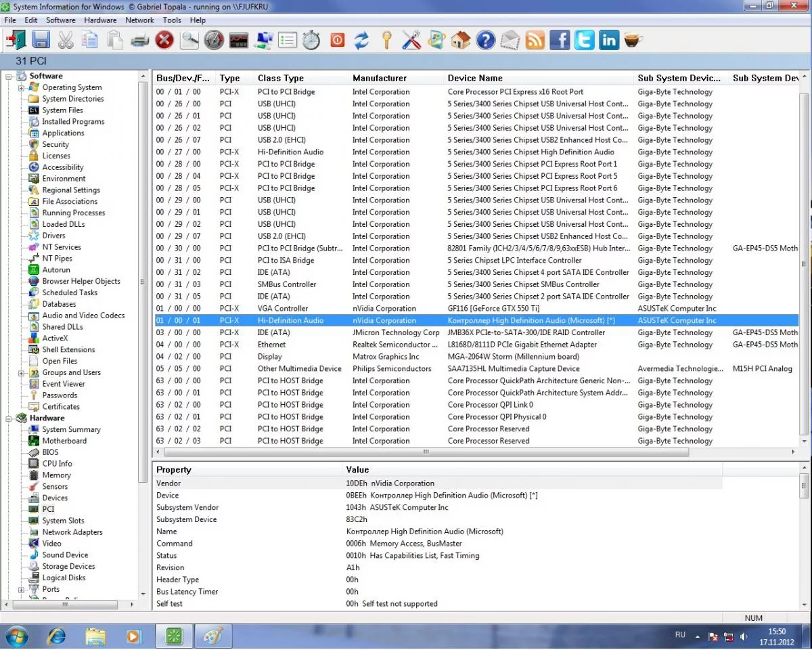Click the orange RSS feed icon
This screenshot has height=650, width=812.
(535, 41)
